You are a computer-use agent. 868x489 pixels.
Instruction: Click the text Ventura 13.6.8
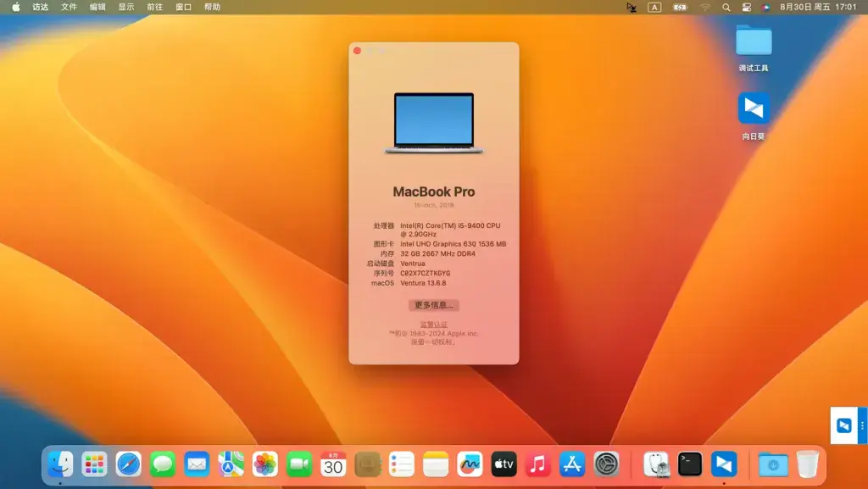(x=423, y=283)
